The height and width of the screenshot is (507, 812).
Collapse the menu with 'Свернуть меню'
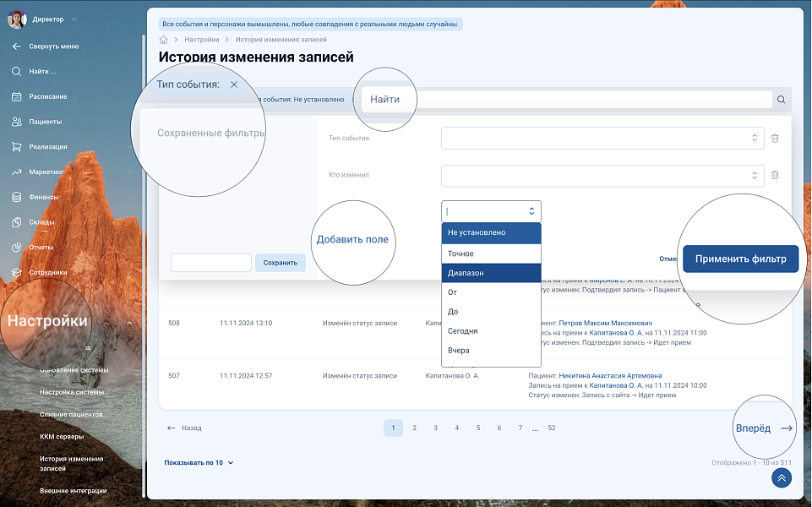[53, 46]
